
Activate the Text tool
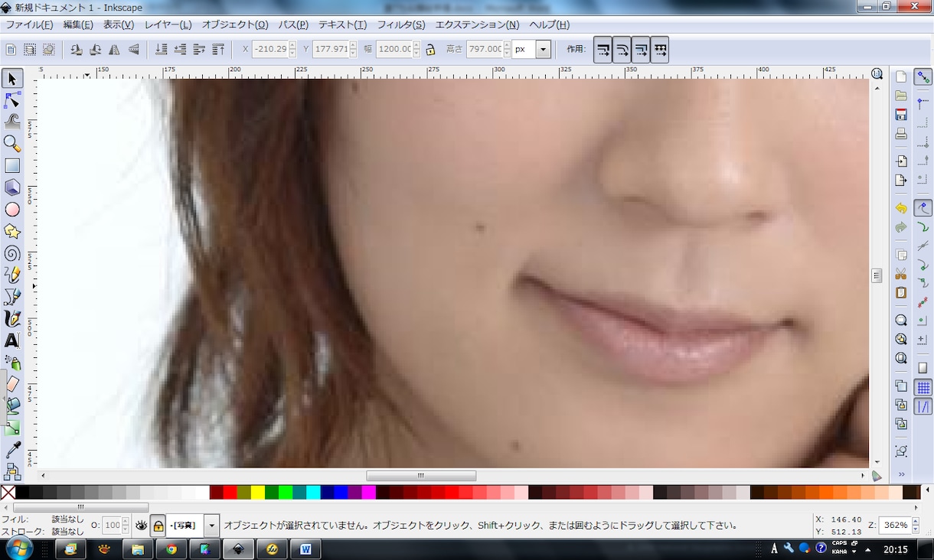(12, 340)
